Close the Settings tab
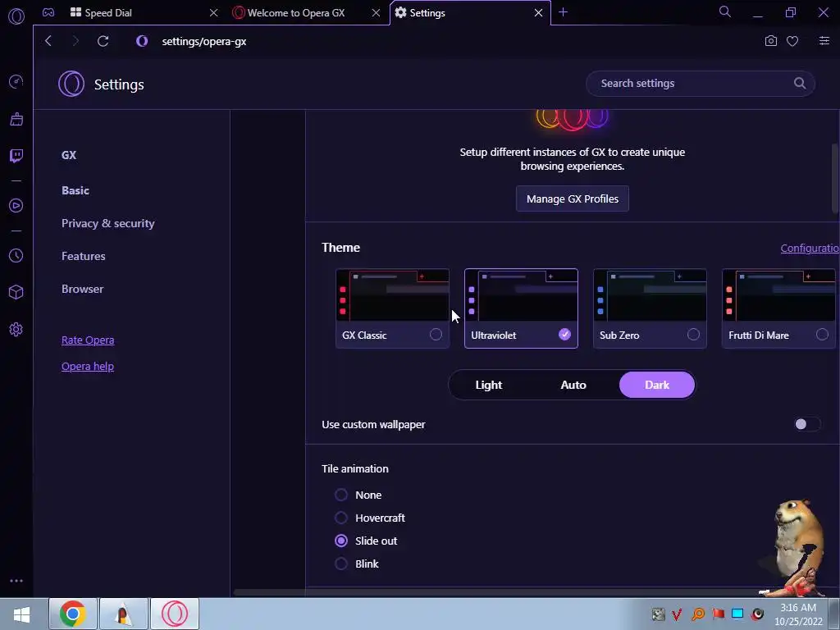This screenshot has height=630, width=840. pos(538,12)
